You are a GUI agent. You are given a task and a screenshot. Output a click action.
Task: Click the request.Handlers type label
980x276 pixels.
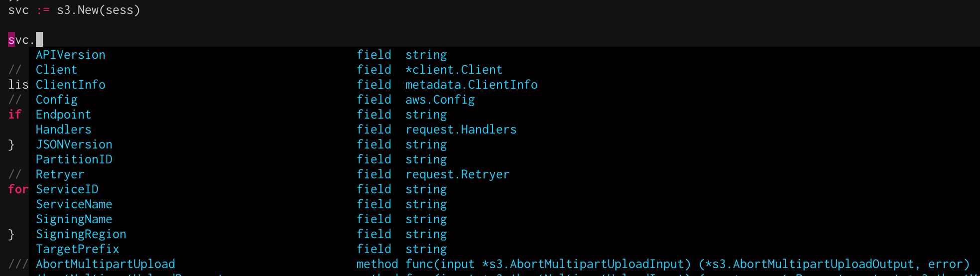tap(461, 130)
